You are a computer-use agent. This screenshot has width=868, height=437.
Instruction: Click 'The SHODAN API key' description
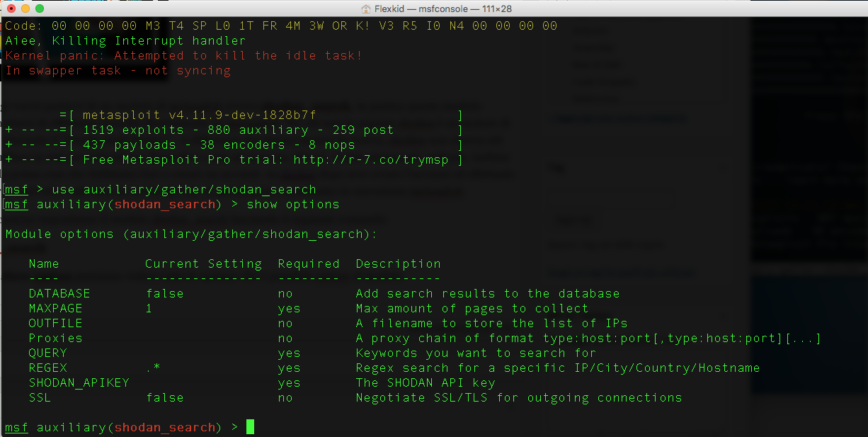(426, 382)
